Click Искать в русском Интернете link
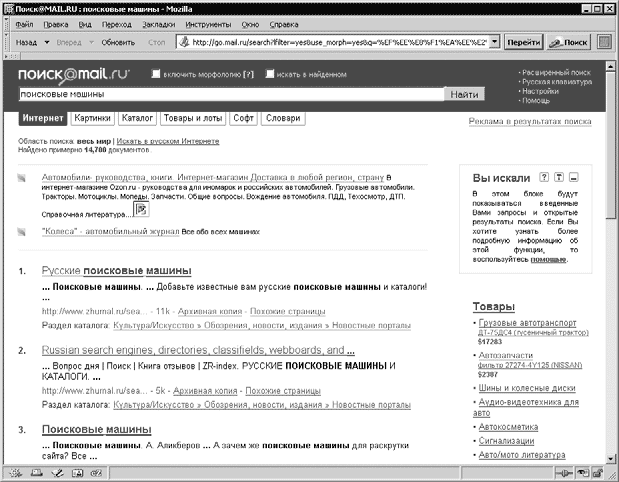Screen dimensions: 619x482 point(168,141)
